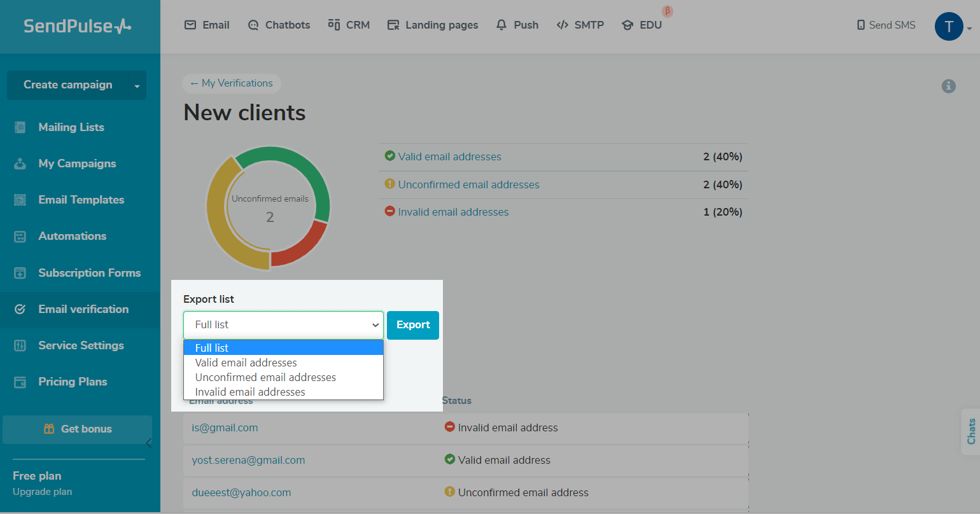Open the user avatar account menu
Viewport: 980px width, 514px height.
tap(949, 27)
